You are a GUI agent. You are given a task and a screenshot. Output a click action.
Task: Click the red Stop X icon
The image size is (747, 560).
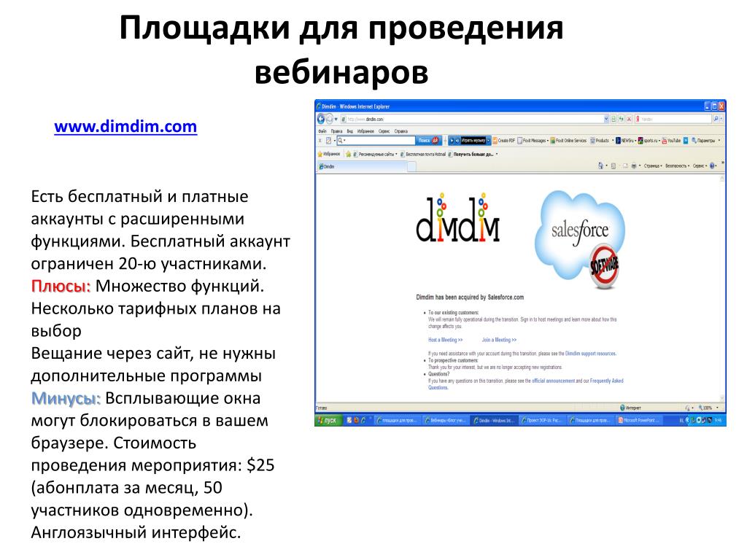click(x=629, y=119)
